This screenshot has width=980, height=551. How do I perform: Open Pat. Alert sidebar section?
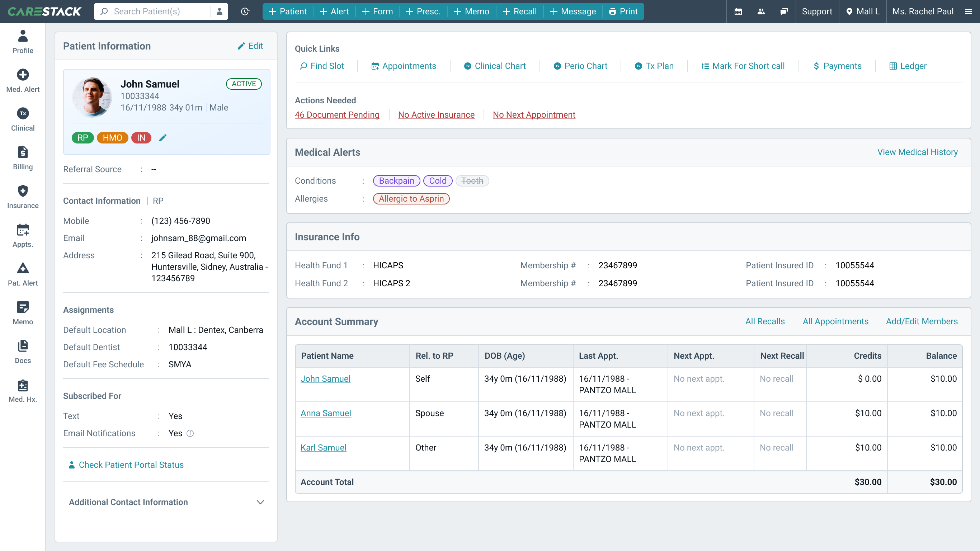(x=23, y=275)
